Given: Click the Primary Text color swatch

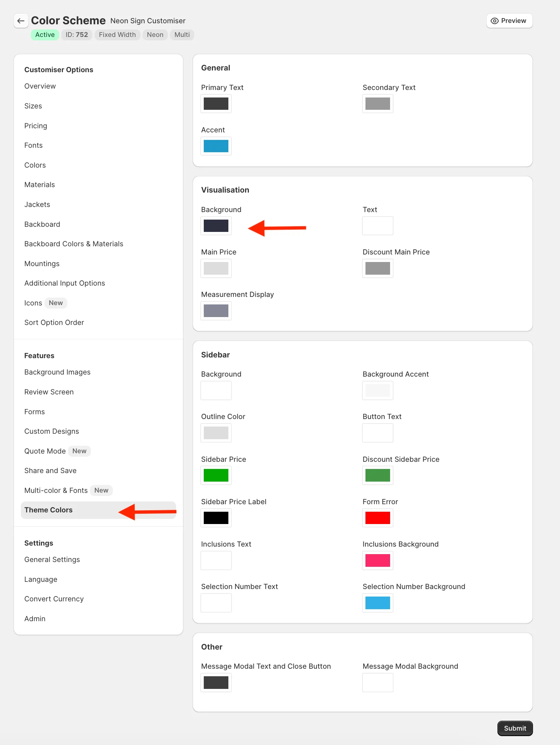Looking at the screenshot, I should pos(216,104).
